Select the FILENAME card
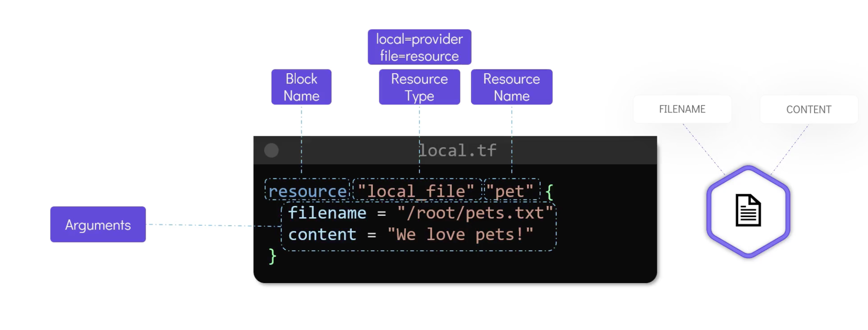Viewport: 868px width, 330px height. (x=682, y=109)
